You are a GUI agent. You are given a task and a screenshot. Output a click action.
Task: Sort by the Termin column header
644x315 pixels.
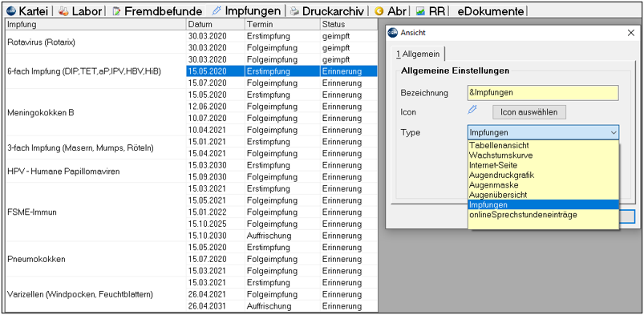coord(282,24)
